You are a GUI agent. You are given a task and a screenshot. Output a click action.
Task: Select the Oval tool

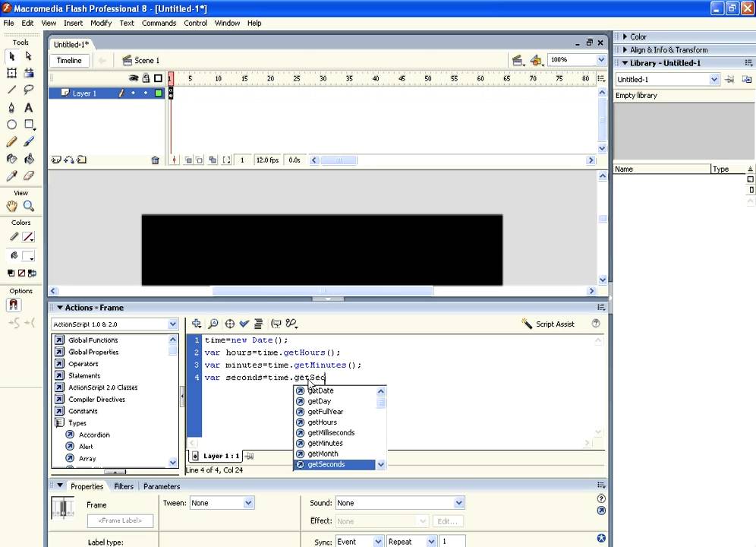point(12,125)
